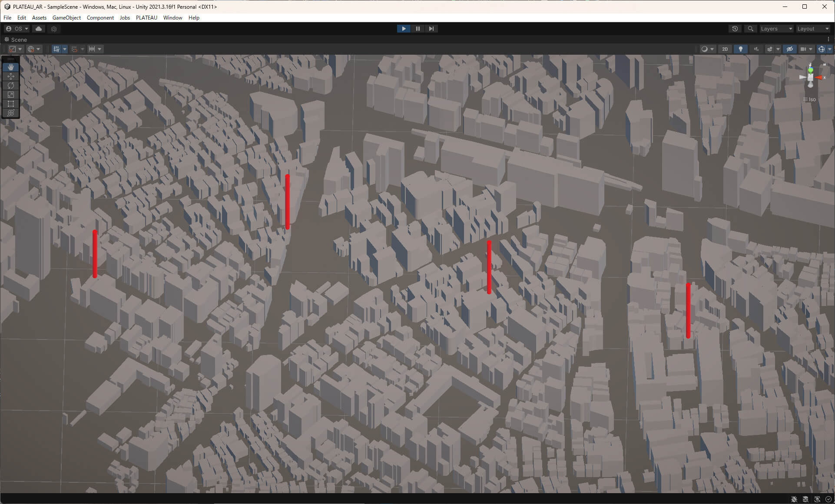835x504 pixels.
Task: Select the Move tool
Action: [x=11, y=76]
